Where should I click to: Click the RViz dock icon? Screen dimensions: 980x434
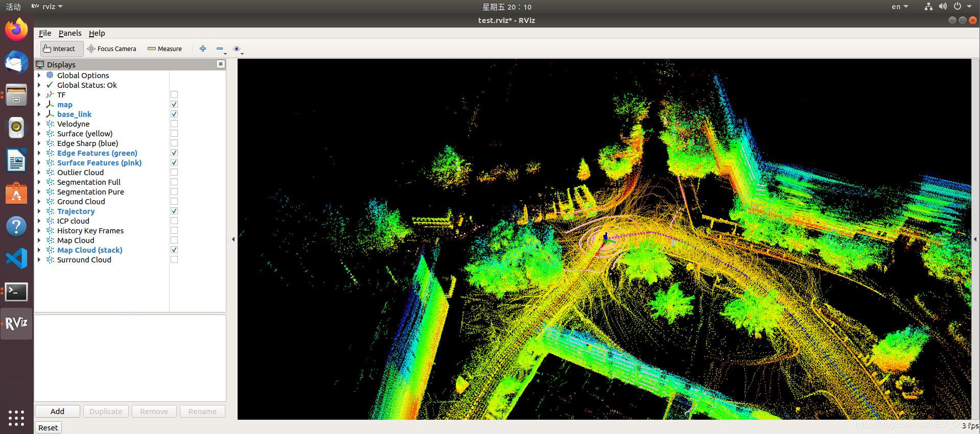click(16, 324)
